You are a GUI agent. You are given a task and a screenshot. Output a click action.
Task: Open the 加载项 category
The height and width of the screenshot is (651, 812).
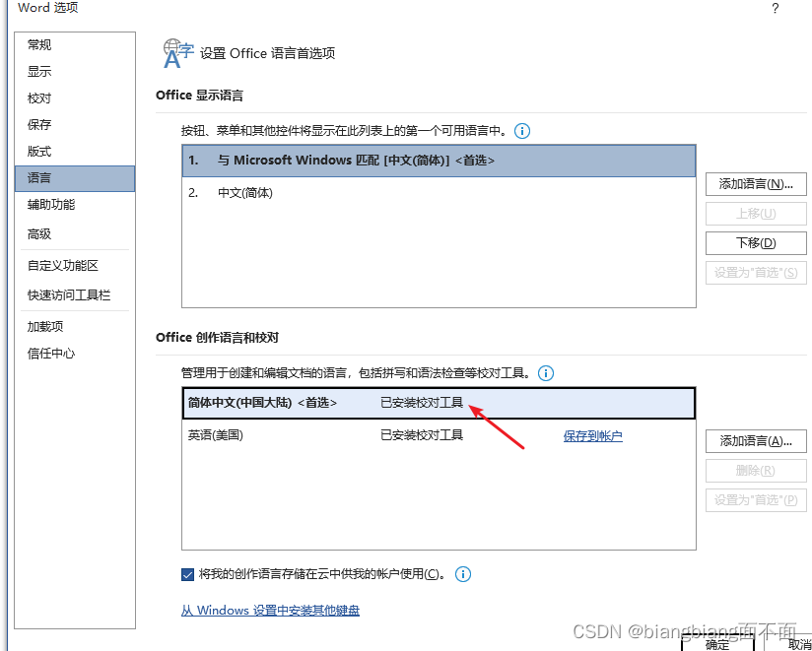click(75, 327)
